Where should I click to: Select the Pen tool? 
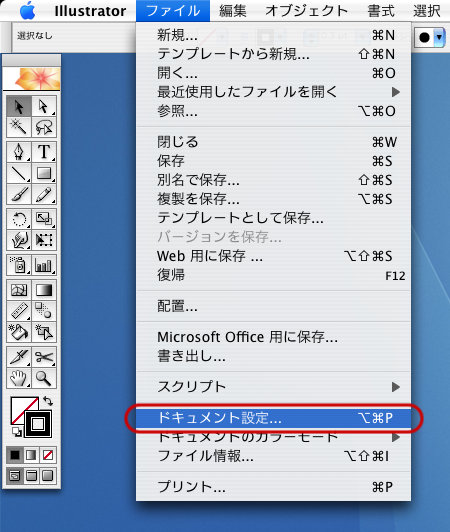coord(19,152)
